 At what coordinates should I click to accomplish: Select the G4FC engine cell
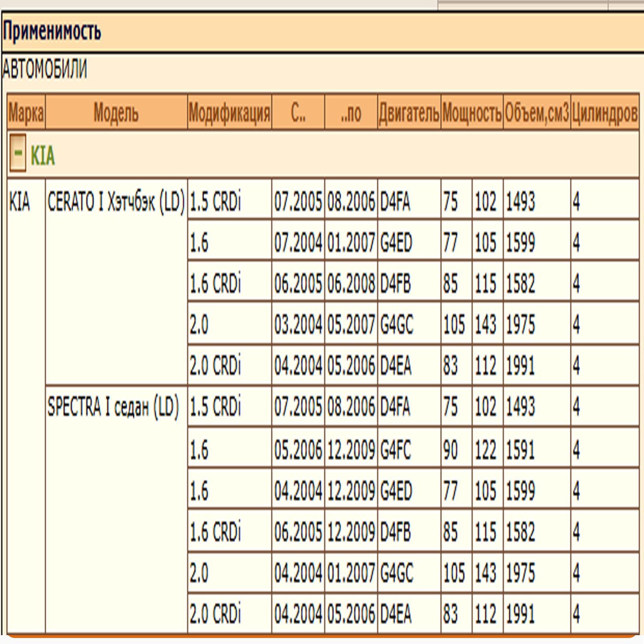(396, 449)
